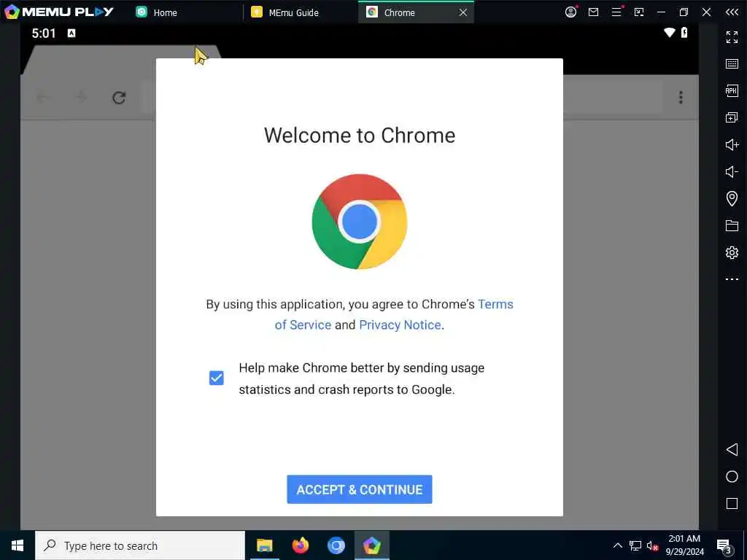Tap the Android recent apps button
The width and height of the screenshot is (747, 560).
732,503
